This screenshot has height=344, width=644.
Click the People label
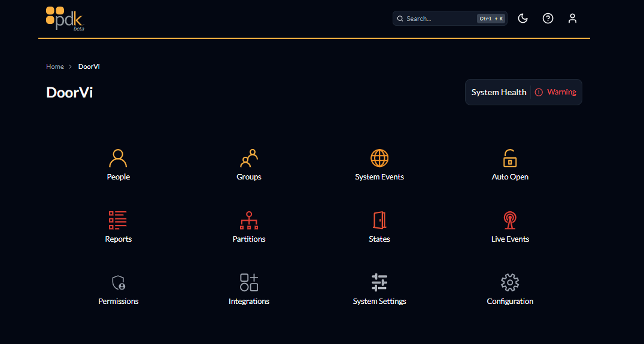119,177
